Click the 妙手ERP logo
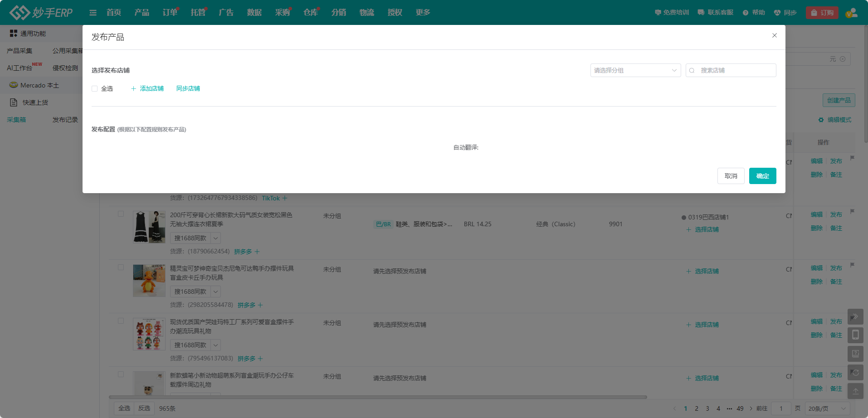868x418 pixels. [41, 12]
